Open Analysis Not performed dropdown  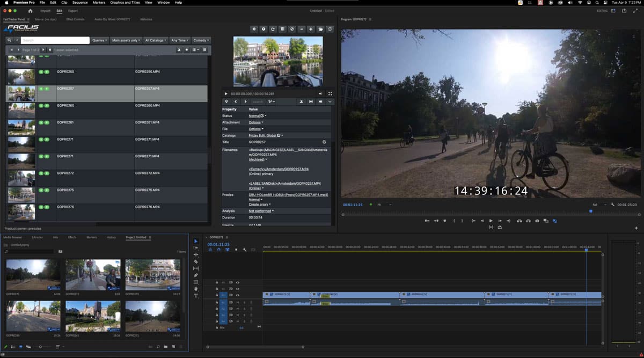[x=261, y=211]
